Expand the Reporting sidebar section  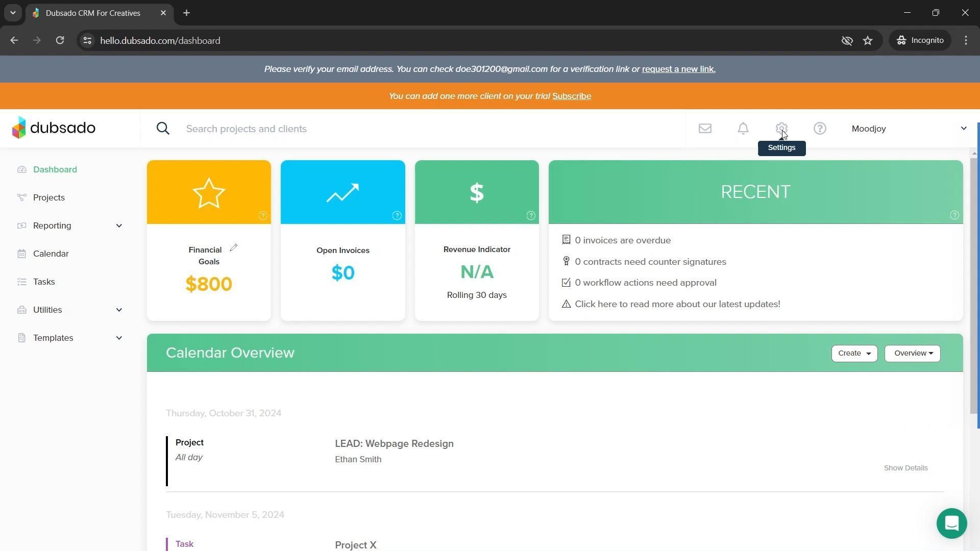click(119, 226)
